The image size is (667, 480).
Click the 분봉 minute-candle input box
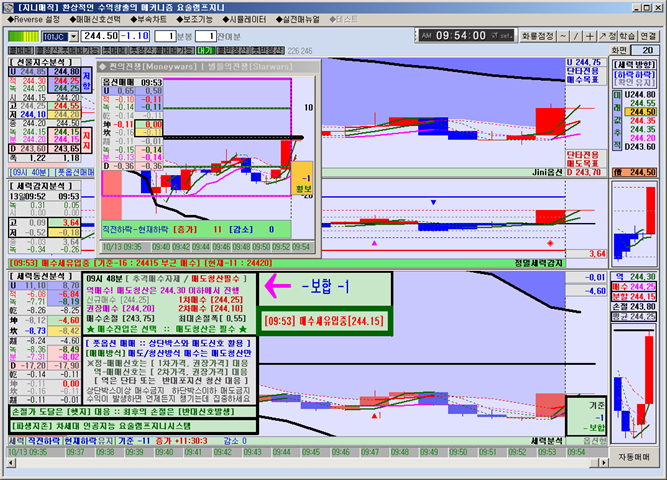(165, 37)
